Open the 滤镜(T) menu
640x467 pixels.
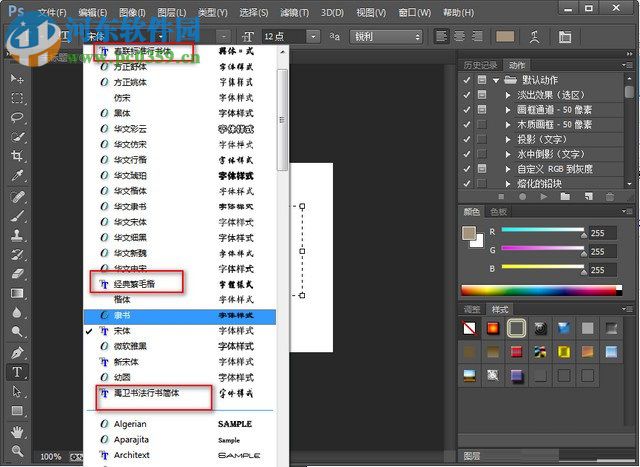tap(294, 13)
